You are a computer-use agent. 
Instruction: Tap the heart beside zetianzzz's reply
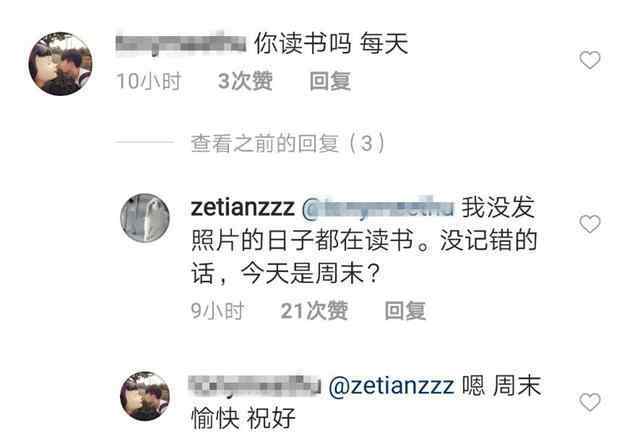(590, 224)
